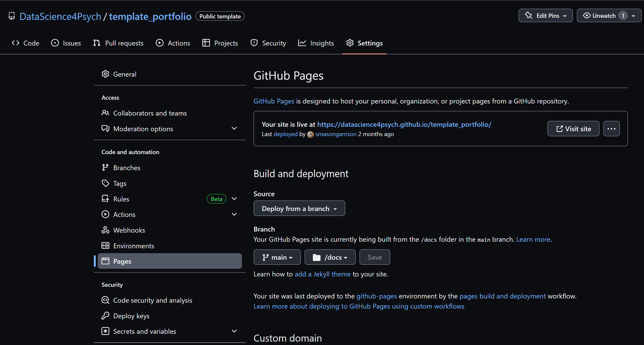This screenshot has width=644, height=345.
Task: Click the repository template icon beside DataScience4Psych
Action: point(12,16)
